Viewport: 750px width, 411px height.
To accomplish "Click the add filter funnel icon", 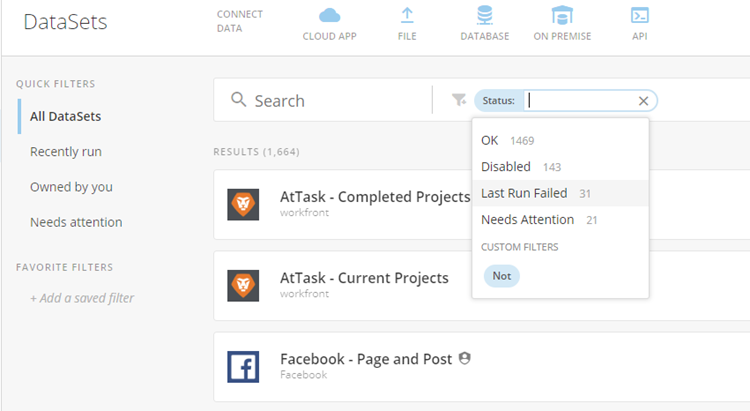I will point(459,100).
